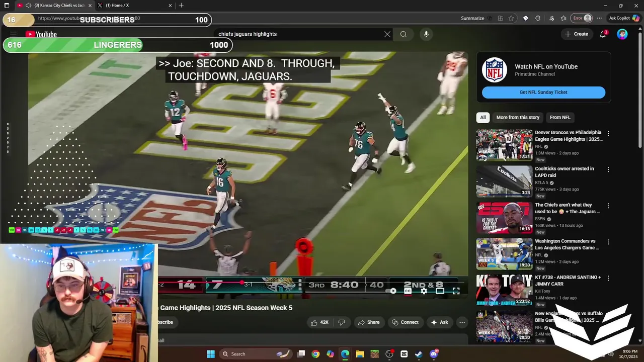Click Summarize in the address bar

coord(476,18)
